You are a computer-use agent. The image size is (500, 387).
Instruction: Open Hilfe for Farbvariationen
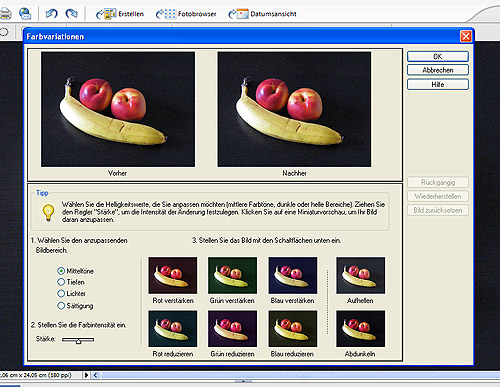438,84
